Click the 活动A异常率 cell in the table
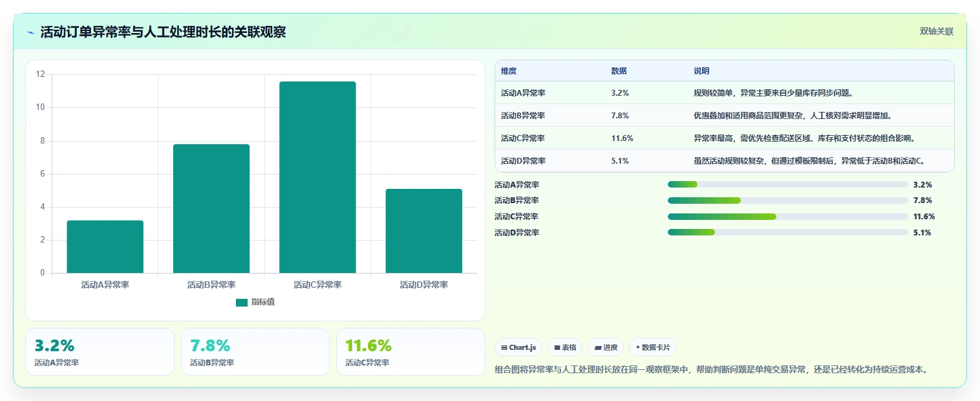The height and width of the screenshot is (401, 980). (523, 93)
